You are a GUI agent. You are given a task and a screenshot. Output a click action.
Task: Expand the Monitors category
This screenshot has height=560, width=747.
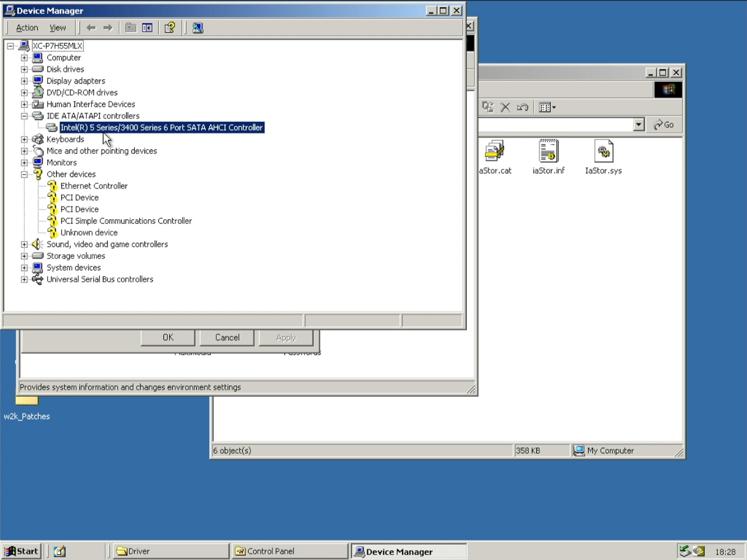point(24,163)
